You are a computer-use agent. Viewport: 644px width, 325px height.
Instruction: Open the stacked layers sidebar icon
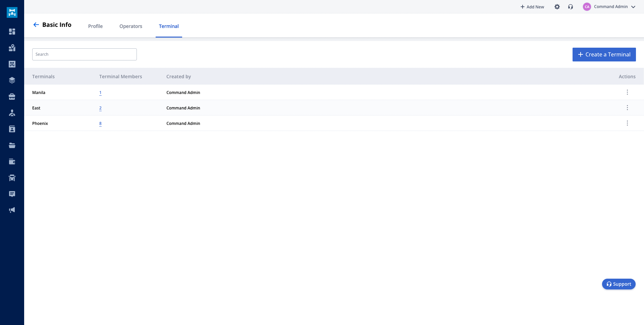tap(12, 80)
